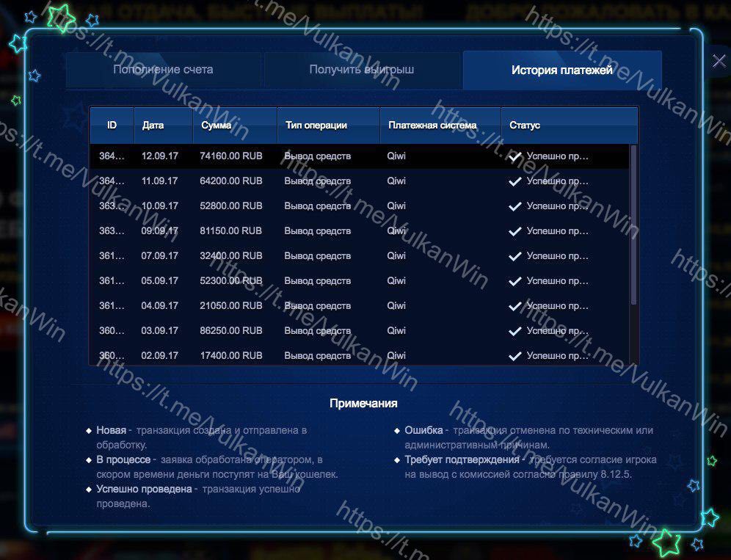Select the date 03.09.17
Image resolution: width=731 pixels, height=560 pixels.
[159, 330]
